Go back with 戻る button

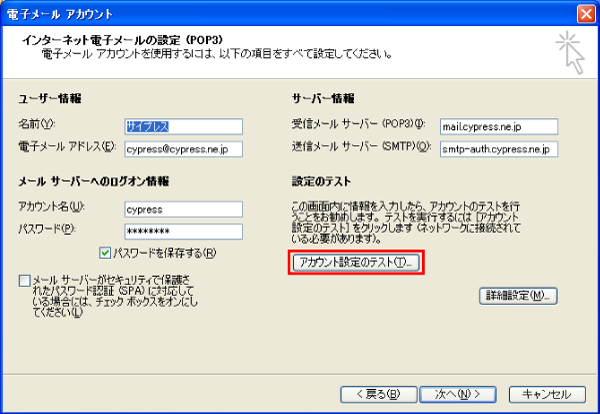click(x=378, y=394)
